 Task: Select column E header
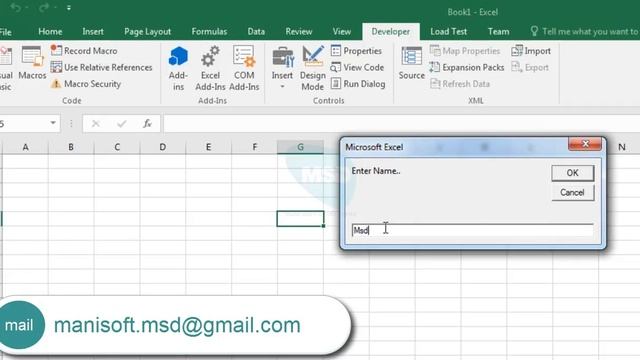point(208,147)
